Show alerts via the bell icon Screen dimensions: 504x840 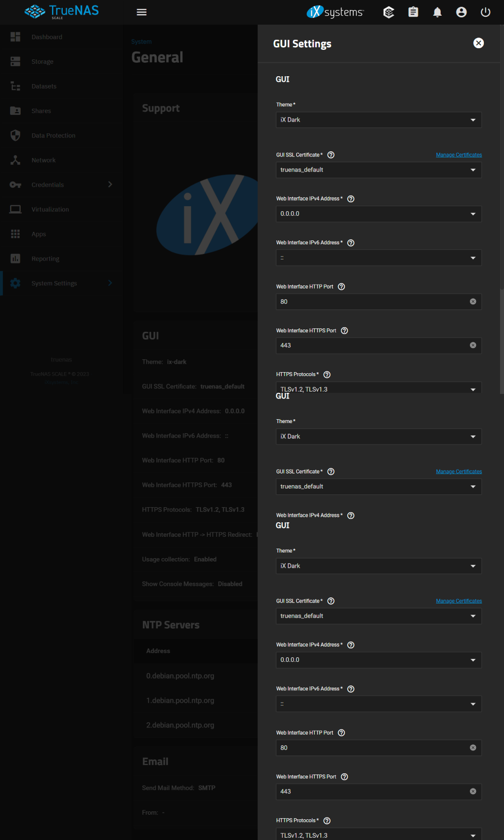437,12
